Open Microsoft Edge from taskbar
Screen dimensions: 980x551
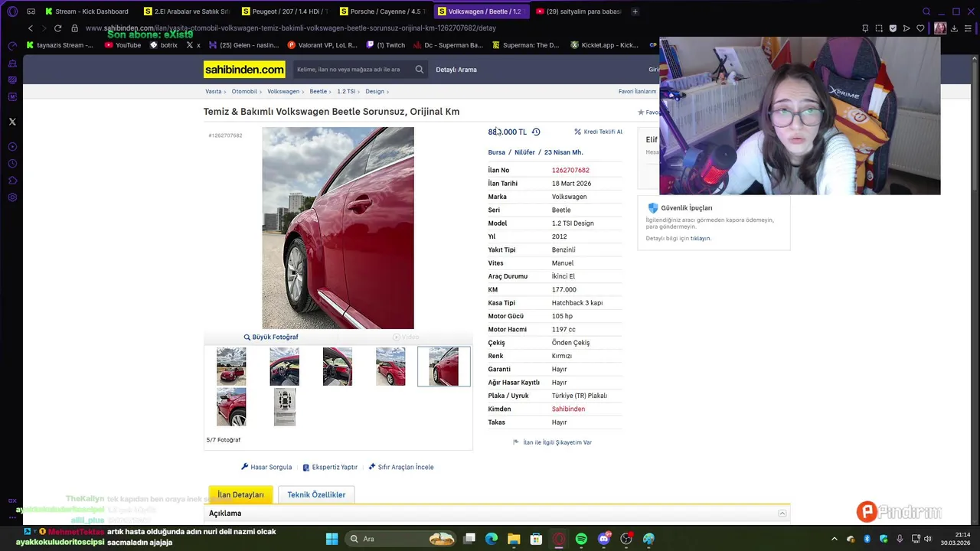click(x=492, y=539)
